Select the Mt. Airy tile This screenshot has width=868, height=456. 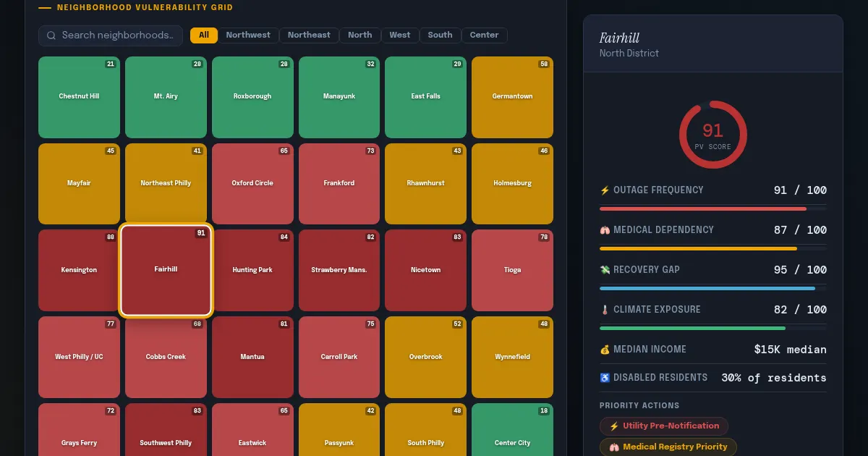click(166, 97)
